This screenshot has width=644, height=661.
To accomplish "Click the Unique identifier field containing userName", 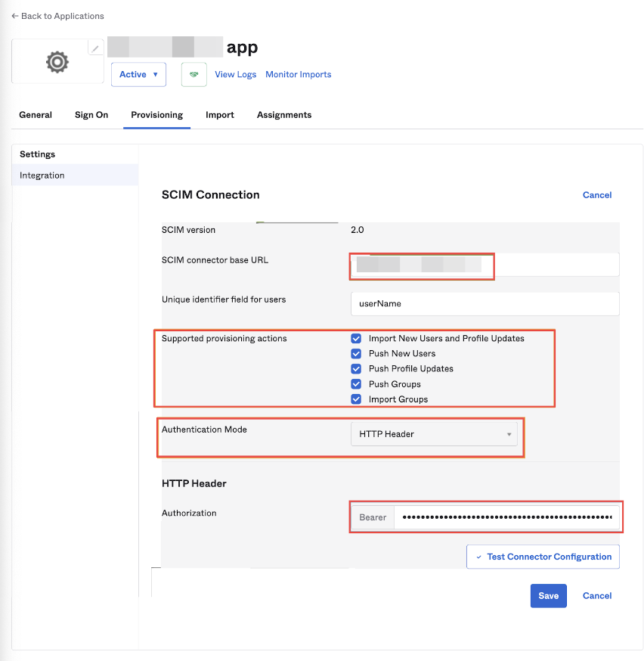I will [485, 303].
